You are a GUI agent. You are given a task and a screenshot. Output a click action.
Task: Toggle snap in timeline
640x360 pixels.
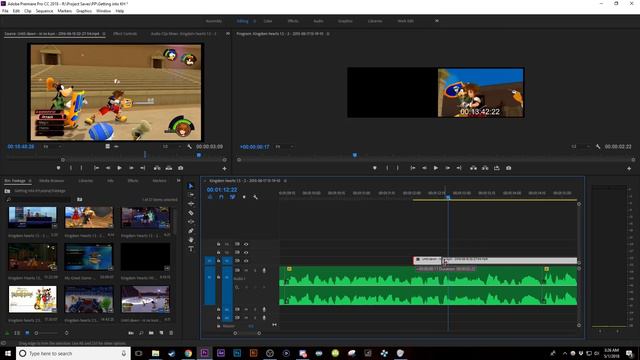point(221,197)
